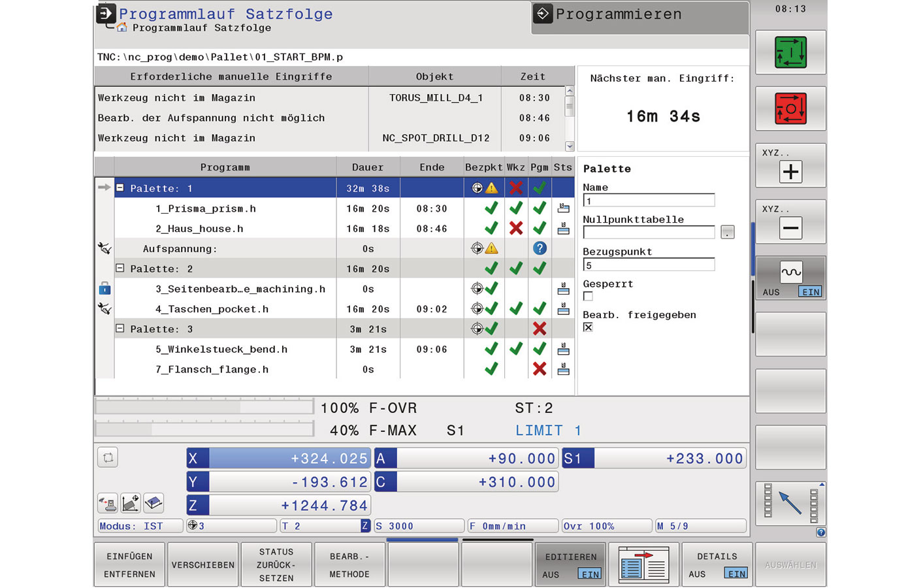Screen dimensions: 921x588
Task: Click the F-MAX 40% override bar
Action: 204,429
